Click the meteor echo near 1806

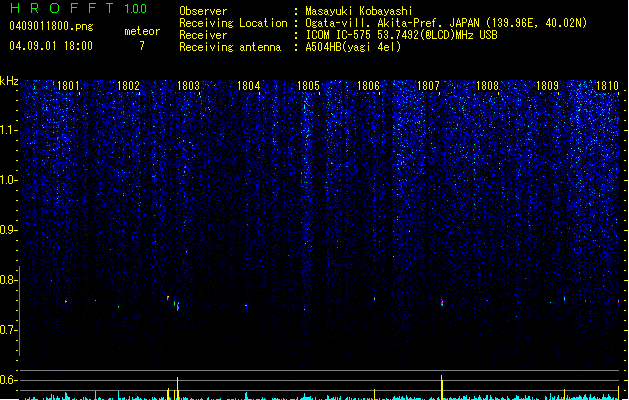[x=375, y=298]
